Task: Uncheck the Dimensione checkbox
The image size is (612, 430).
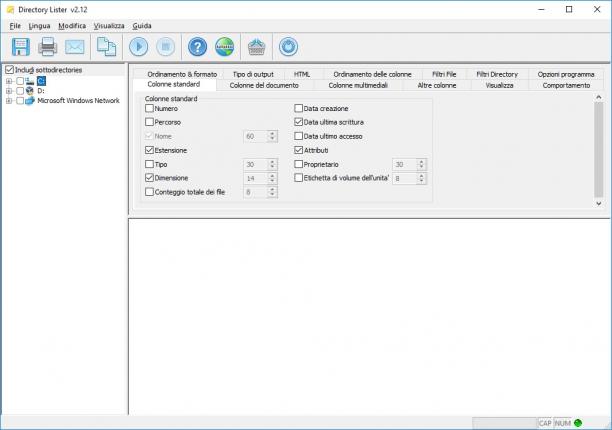Action: coord(149,178)
